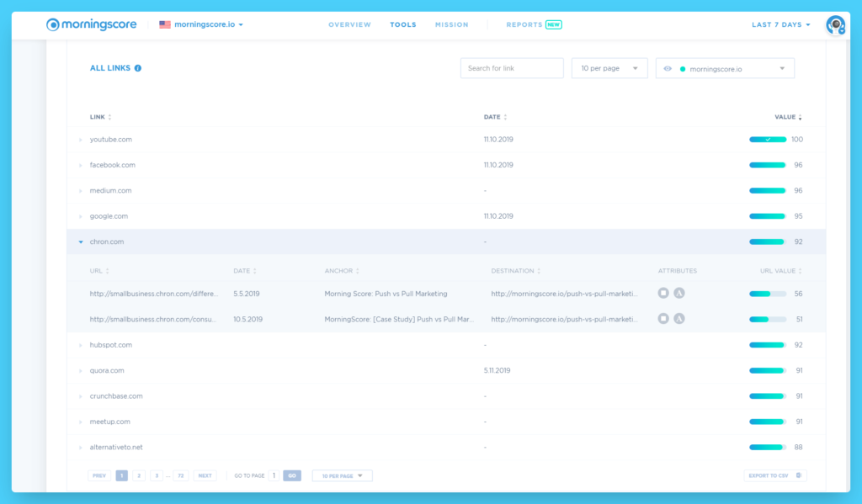
Task: Go to the Mission tab
Action: click(452, 24)
